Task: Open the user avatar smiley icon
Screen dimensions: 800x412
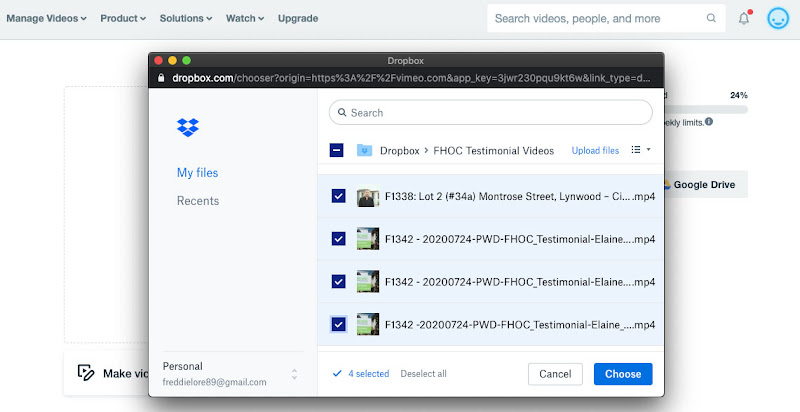Action: 778,19
